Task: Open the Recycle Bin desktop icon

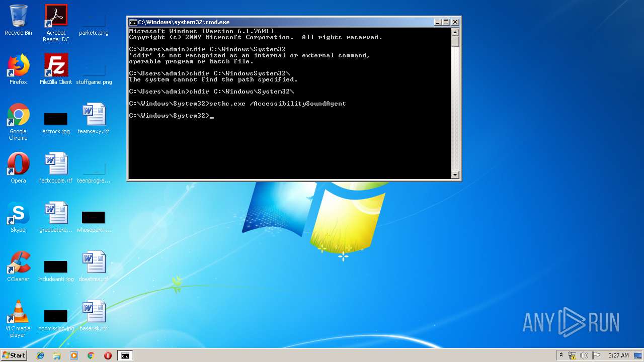Action: pos(18,20)
